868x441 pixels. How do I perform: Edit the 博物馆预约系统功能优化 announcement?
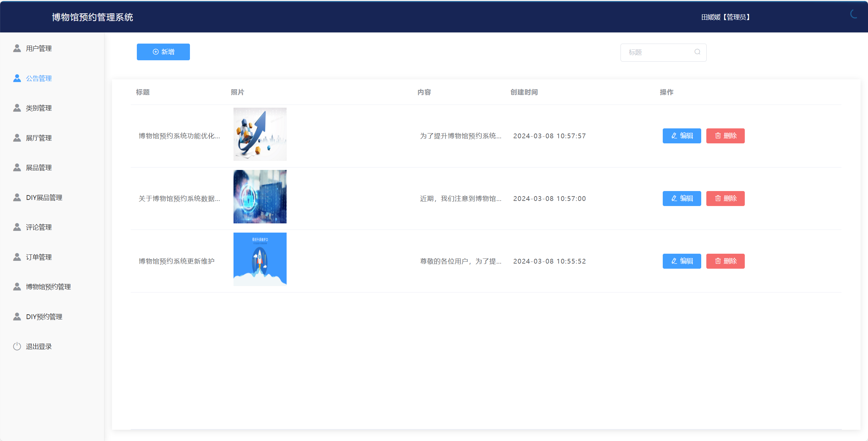point(681,136)
